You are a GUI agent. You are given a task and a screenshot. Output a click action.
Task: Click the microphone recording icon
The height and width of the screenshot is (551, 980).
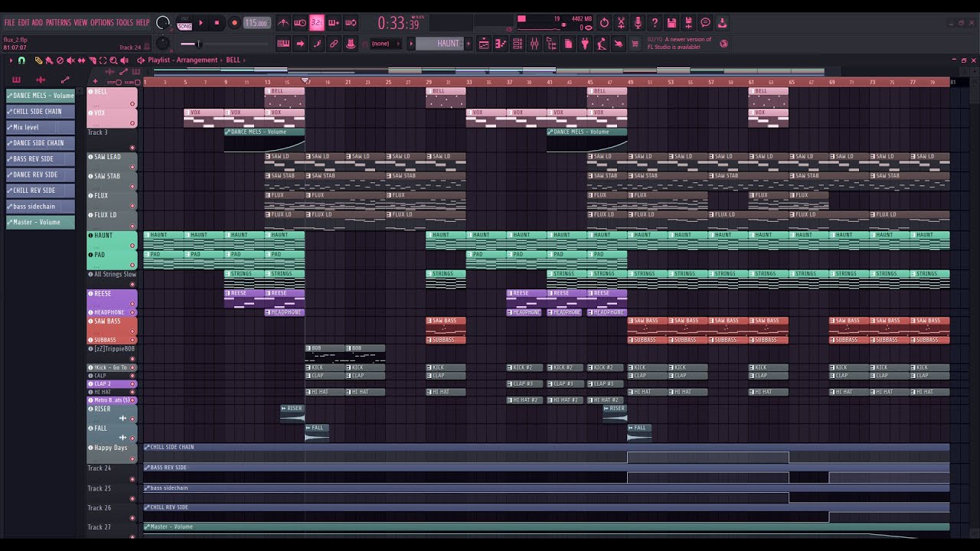638,23
